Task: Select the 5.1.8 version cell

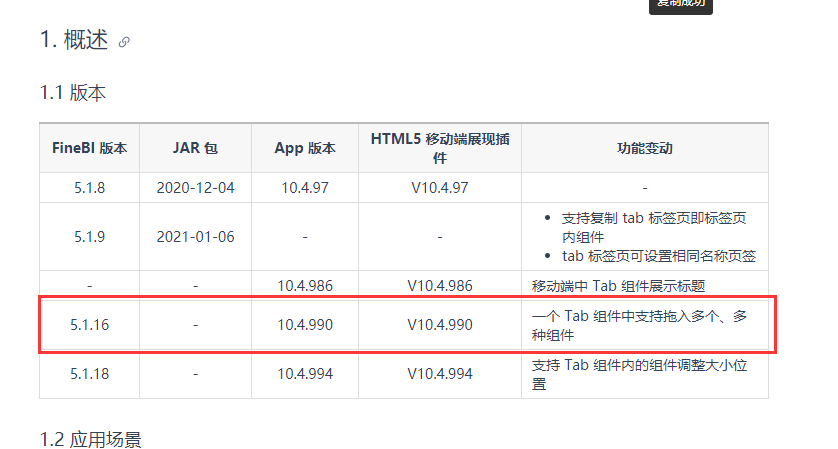Action: pos(89,188)
